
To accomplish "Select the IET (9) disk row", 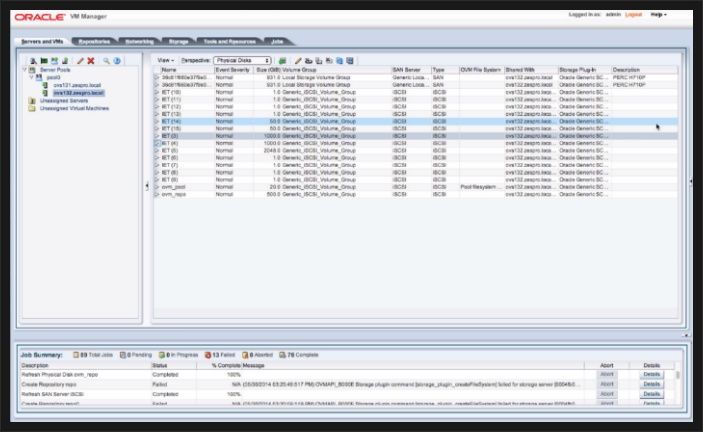I will [415, 180].
